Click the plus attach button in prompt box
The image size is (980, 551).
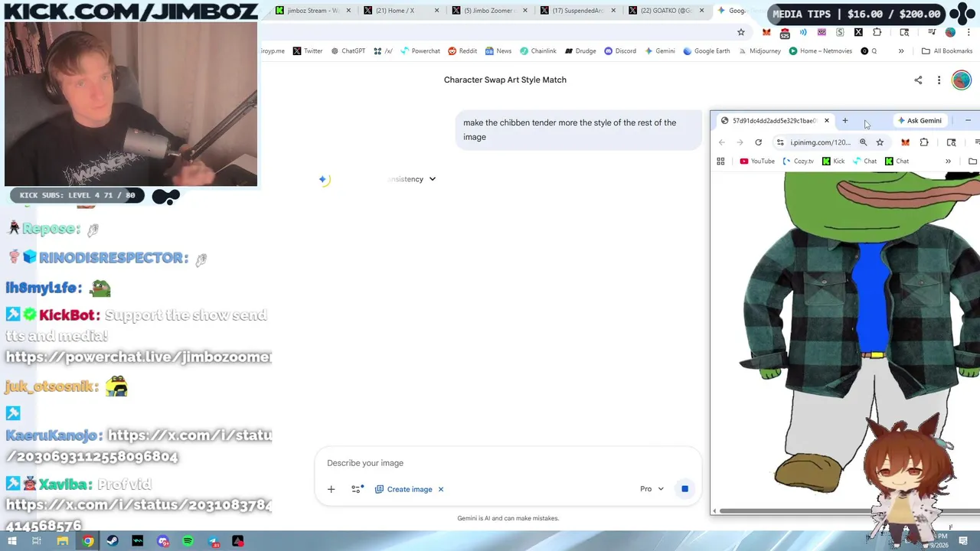[x=331, y=489]
